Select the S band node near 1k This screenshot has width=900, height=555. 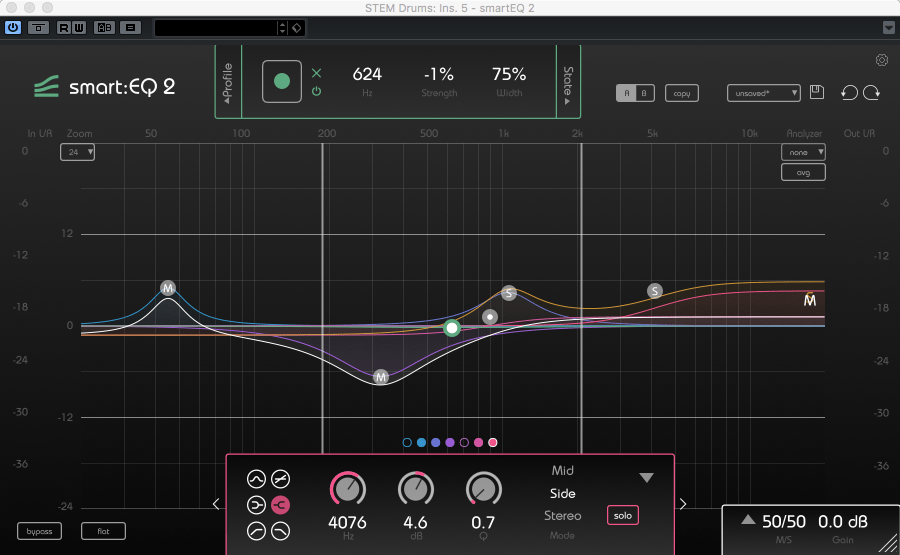click(509, 293)
